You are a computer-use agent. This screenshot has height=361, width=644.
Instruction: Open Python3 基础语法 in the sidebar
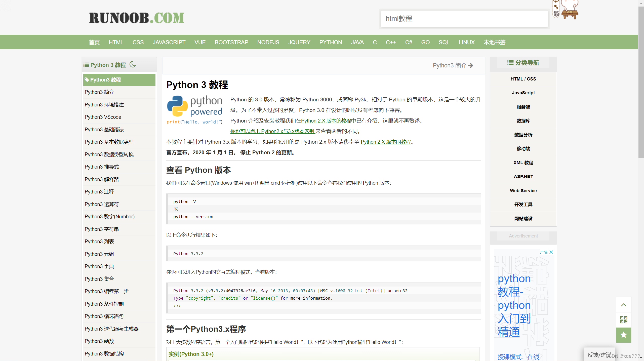point(104,130)
